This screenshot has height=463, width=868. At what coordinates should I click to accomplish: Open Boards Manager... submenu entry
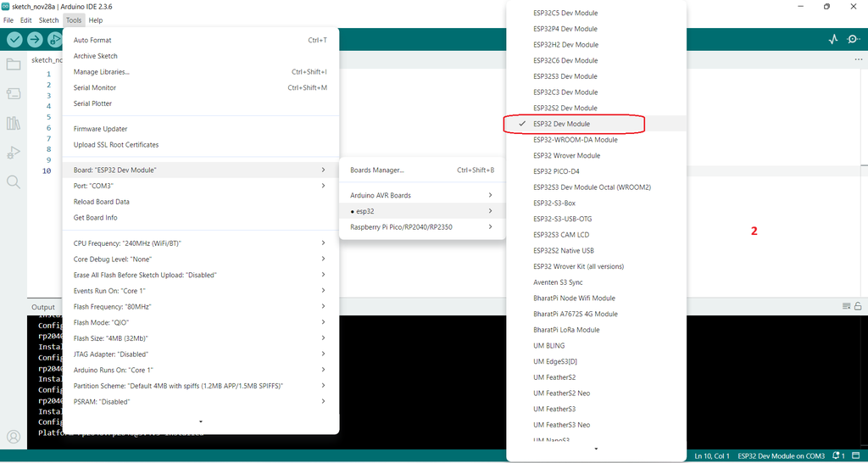422,170
